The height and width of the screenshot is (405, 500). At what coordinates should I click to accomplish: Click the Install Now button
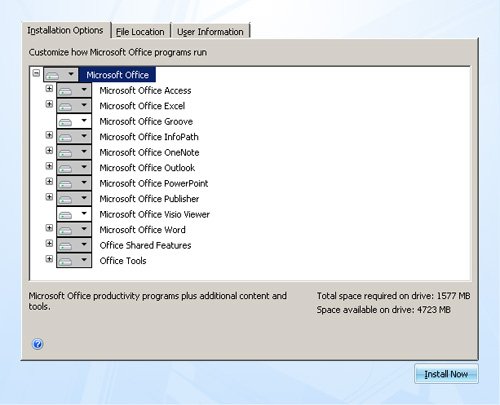446,374
